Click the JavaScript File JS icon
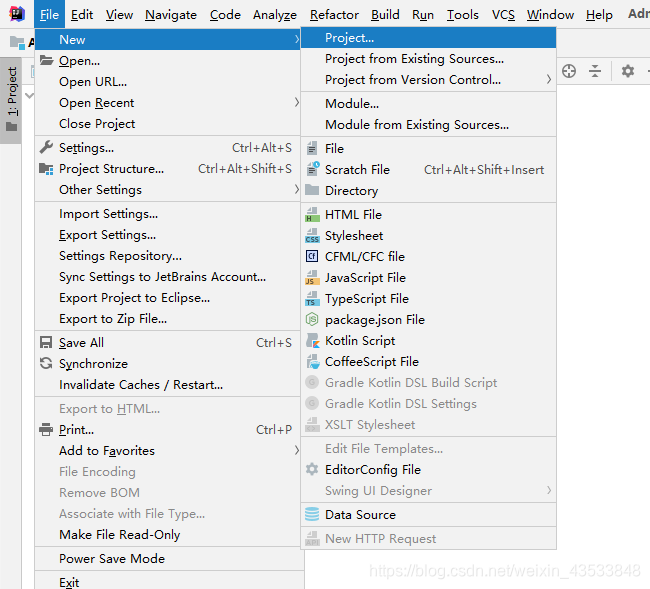Viewport: 650px width, 589px height. (x=312, y=277)
